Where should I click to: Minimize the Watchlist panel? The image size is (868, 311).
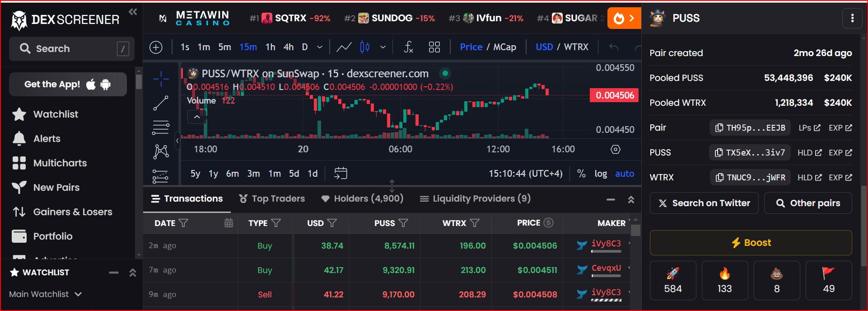[x=114, y=273]
